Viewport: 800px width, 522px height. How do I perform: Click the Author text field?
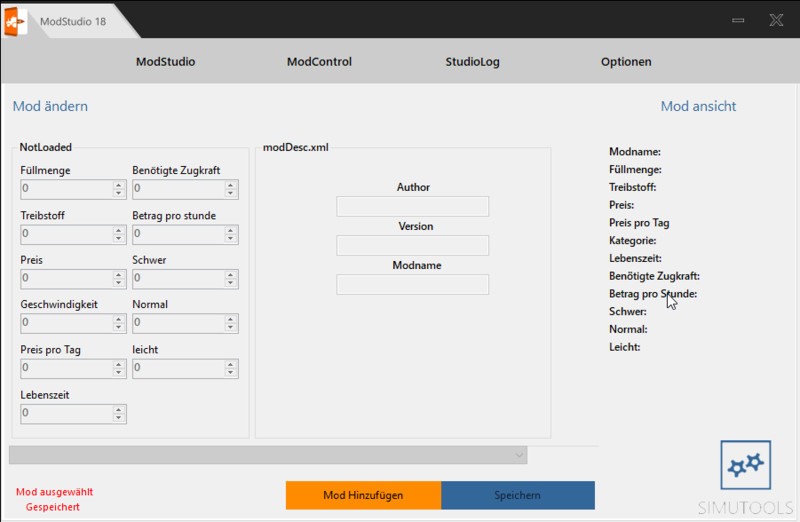click(x=412, y=207)
